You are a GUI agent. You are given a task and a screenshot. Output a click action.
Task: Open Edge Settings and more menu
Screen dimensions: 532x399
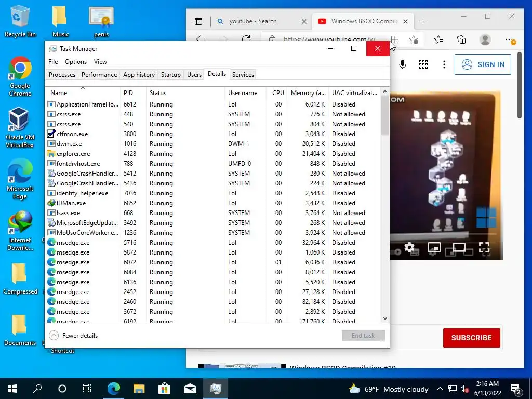pyautogui.click(x=510, y=39)
